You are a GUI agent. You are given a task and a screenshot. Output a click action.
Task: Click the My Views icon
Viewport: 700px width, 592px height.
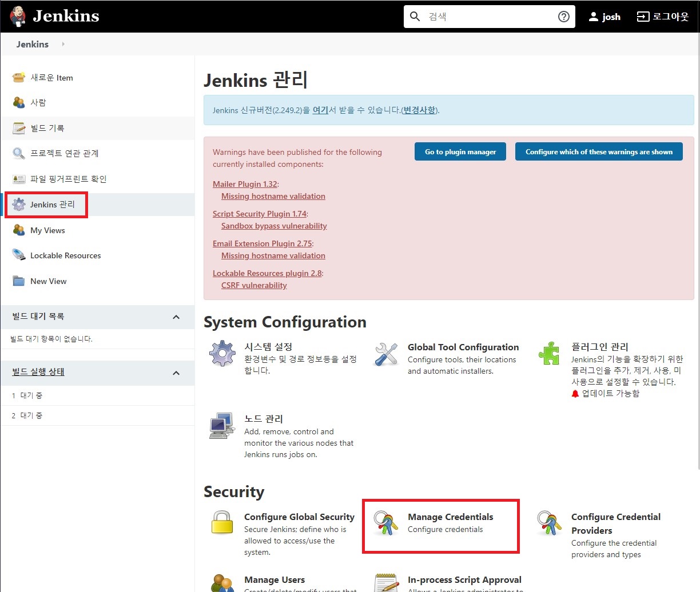click(19, 230)
